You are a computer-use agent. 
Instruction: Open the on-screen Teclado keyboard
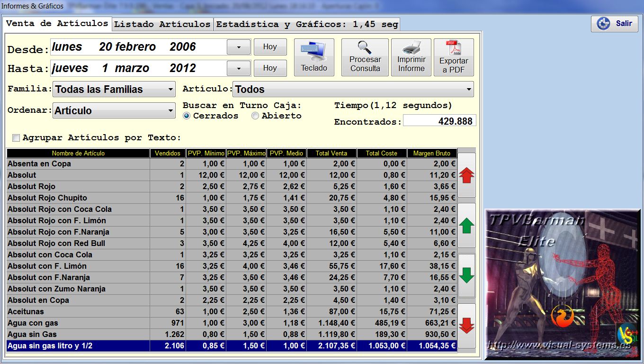(x=314, y=57)
